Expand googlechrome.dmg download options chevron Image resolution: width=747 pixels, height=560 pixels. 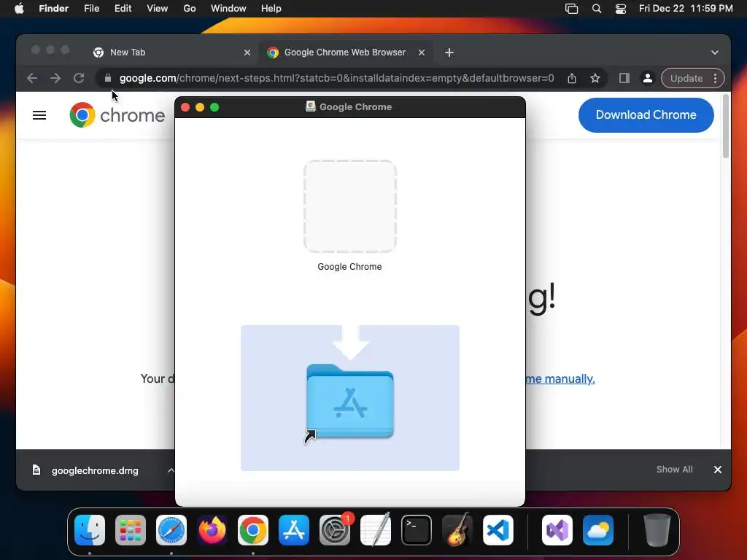click(171, 470)
